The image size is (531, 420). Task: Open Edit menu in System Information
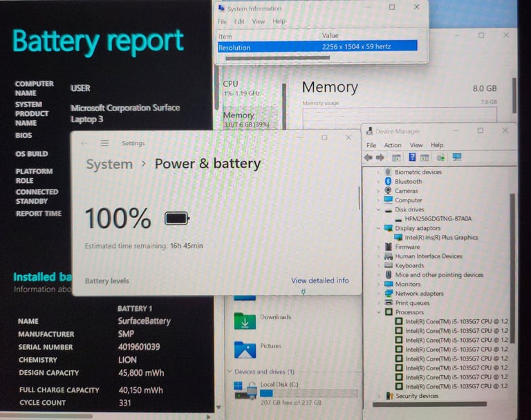(239, 21)
